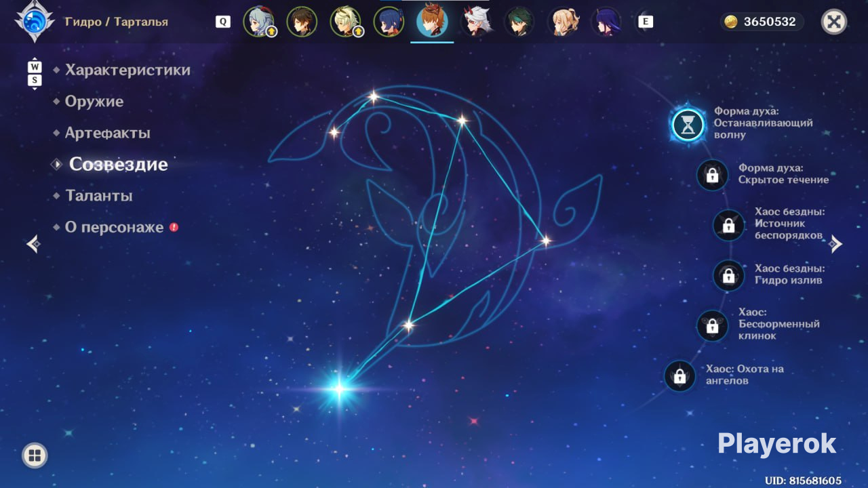Close the character screen with X

coord(834,22)
